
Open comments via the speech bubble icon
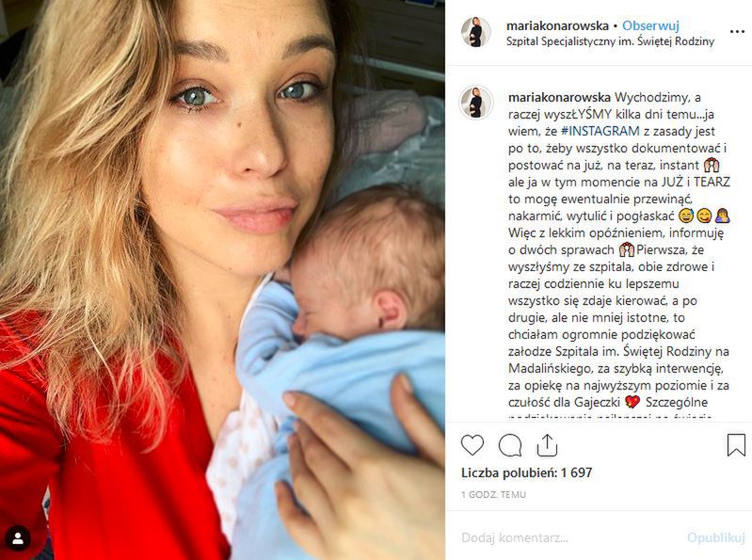tap(510, 445)
